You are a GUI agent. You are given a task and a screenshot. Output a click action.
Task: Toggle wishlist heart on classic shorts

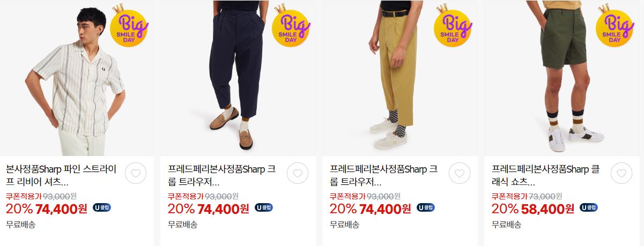(x=621, y=173)
